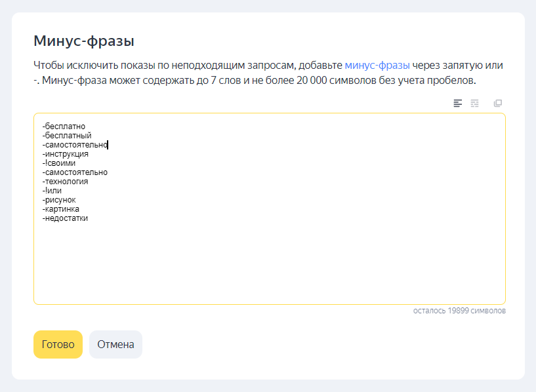Place cursor on the -бесплатно line
Screen dimensions: 536x392
(64, 126)
